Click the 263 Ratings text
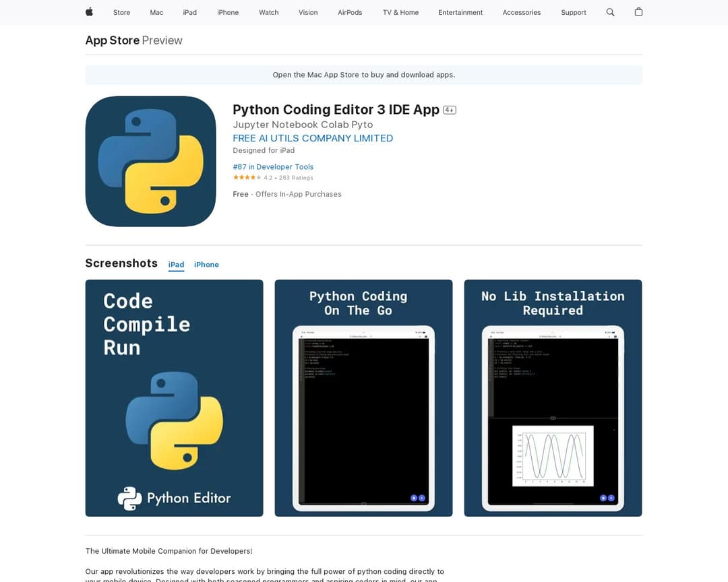Image resolution: width=728 pixels, height=582 pixels. [296, 178]
